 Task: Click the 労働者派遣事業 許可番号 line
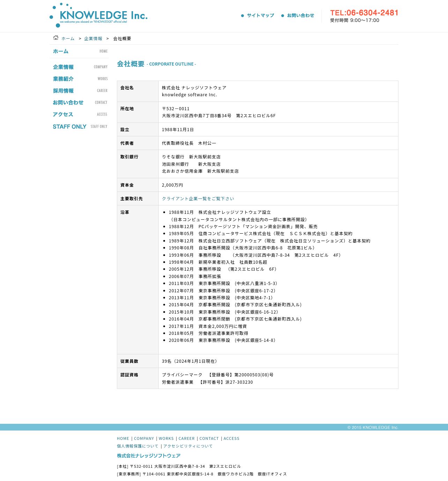[207, 382]
